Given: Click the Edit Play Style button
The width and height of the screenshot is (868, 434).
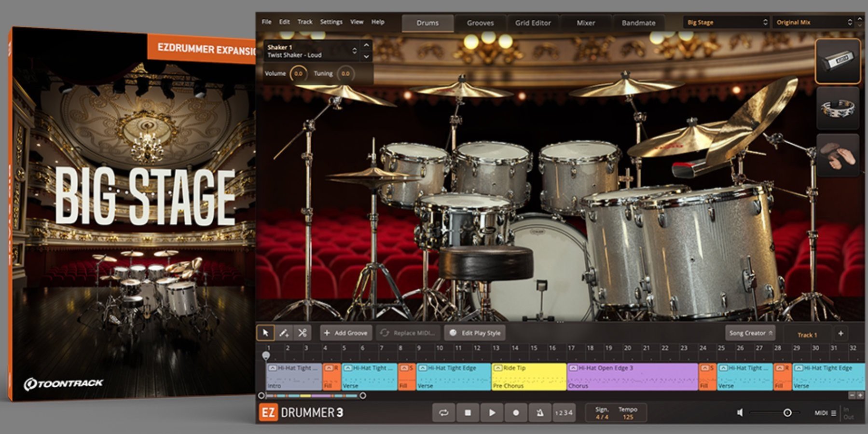Looking at the screenshot, I should [475, 333].
